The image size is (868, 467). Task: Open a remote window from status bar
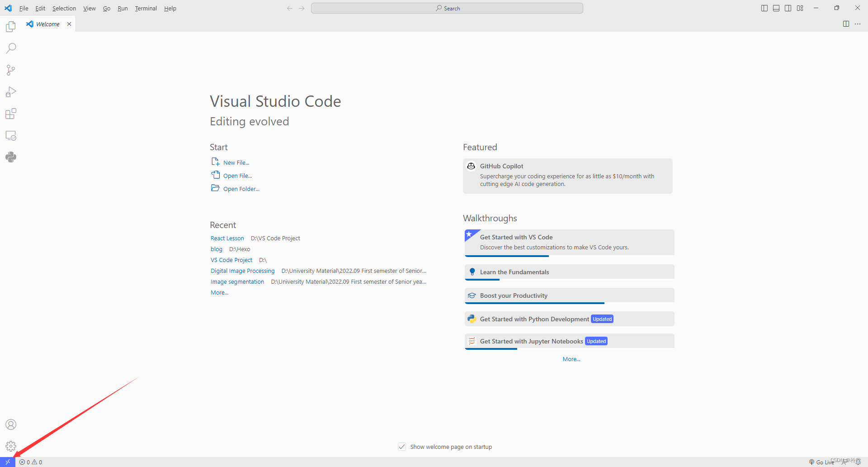[8, 462]
